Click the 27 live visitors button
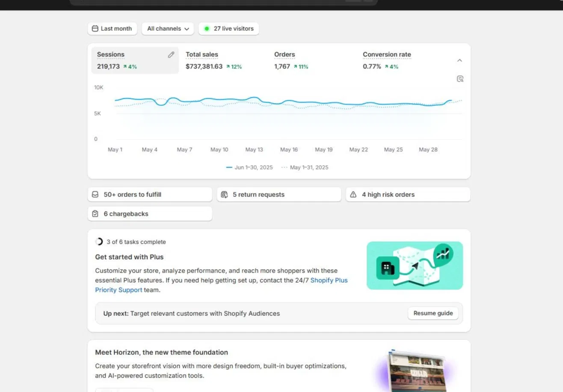 [229, 29]
